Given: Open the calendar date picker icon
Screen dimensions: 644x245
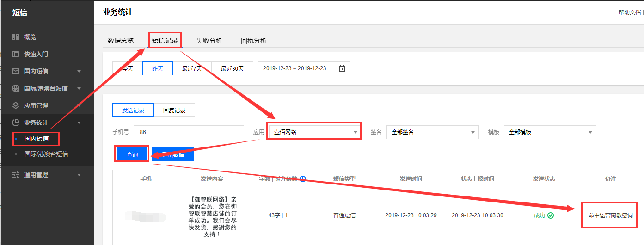Looking at the screenshot, I should (342, 68).
